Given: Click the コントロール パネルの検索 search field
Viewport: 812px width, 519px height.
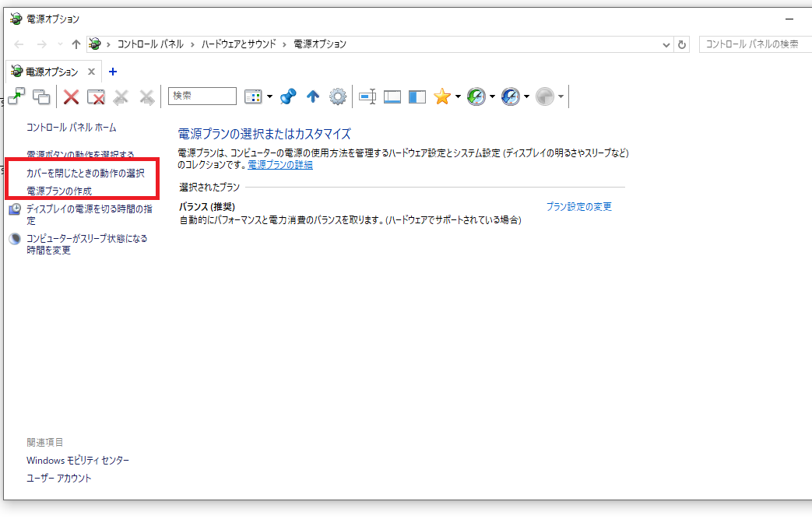Looking at the screenshot, I should (755, 44).
